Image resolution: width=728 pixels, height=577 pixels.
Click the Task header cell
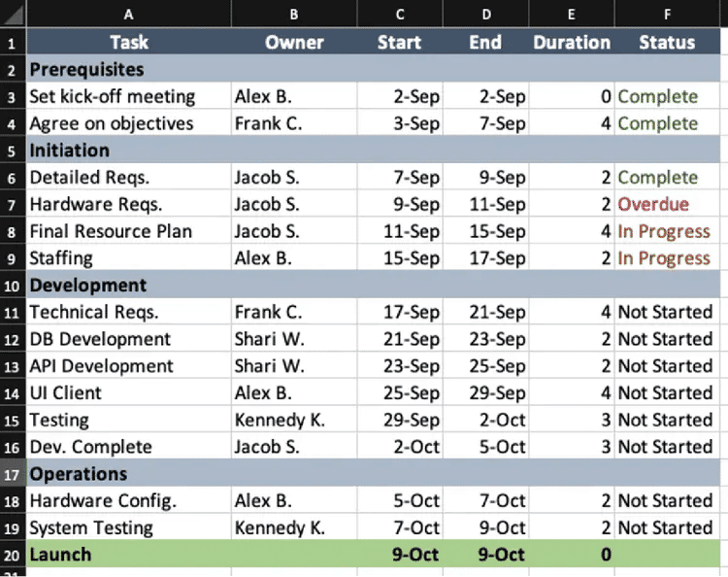128,43
